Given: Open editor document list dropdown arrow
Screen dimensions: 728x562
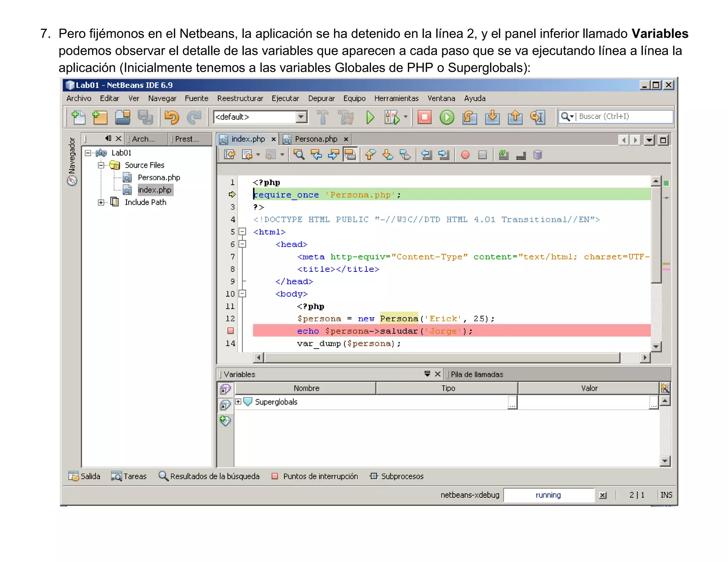Looking at the screenshot, I should click(x=649, y=140).
